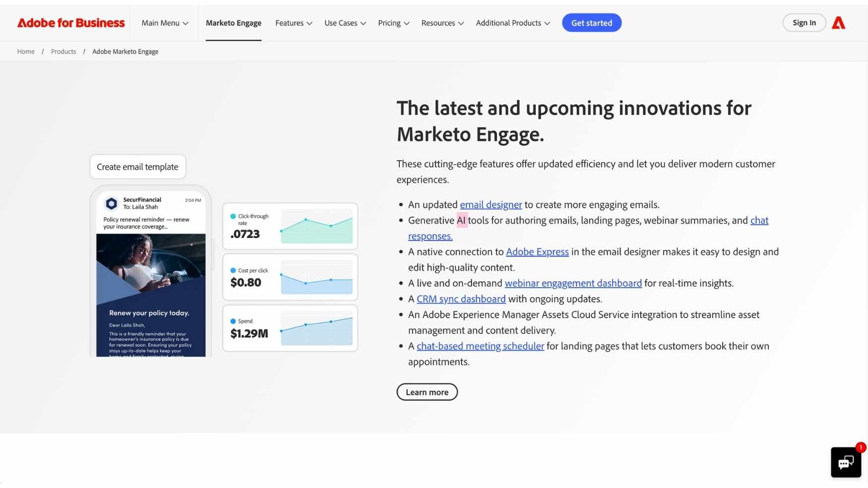Click the Sign In button
The image size is (868, 488).
[804, 23]
